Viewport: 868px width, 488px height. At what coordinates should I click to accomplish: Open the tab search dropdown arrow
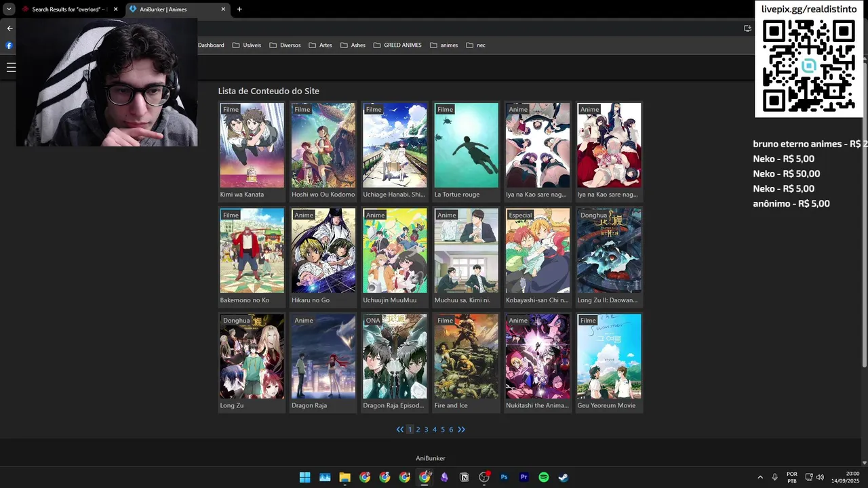click(9, 9)
